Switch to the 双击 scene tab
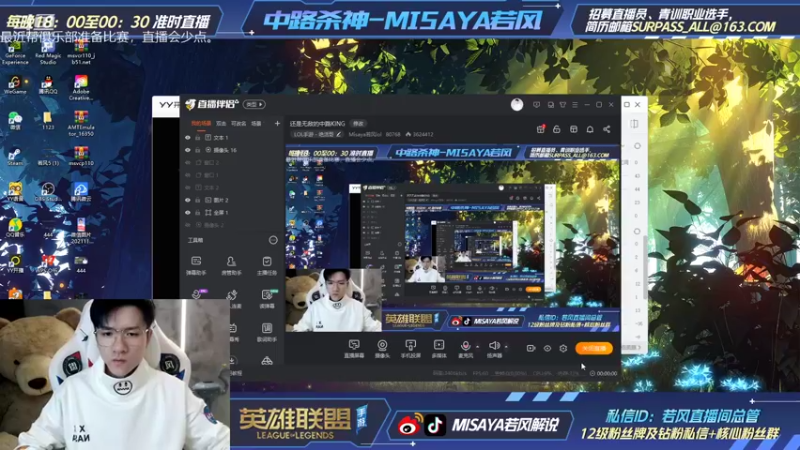 [x=221, y=123]
